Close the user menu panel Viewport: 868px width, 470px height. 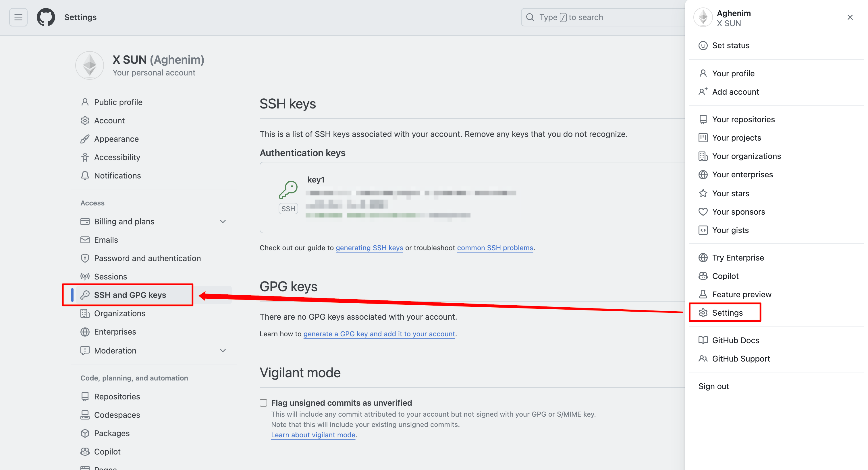pyautogui.click(x=849, y=17)
